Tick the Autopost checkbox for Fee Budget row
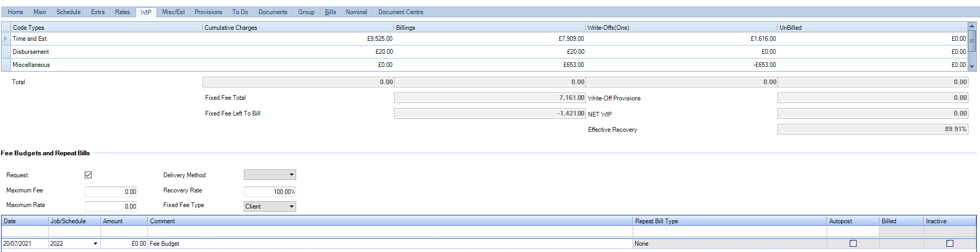 point(853,244)
